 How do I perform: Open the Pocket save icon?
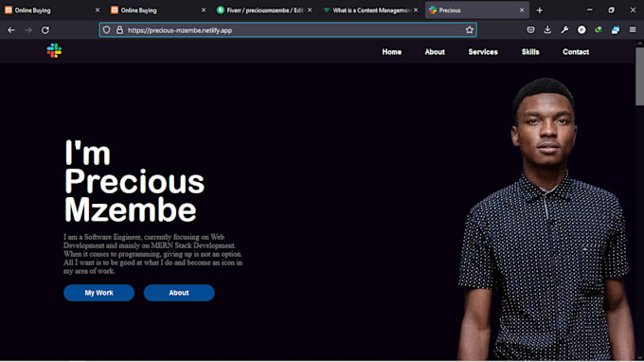pos(530,29)
